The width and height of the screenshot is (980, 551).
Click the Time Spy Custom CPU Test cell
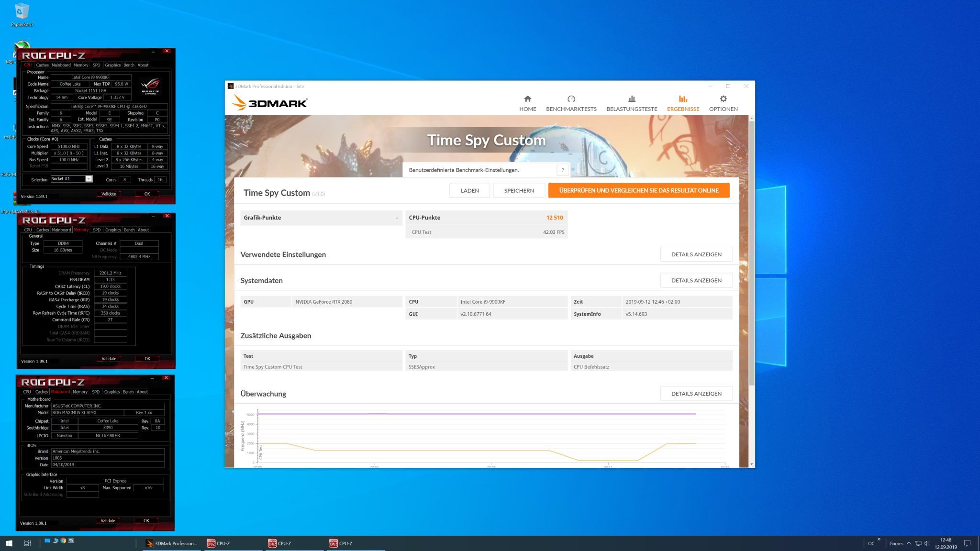click(321, 367)
